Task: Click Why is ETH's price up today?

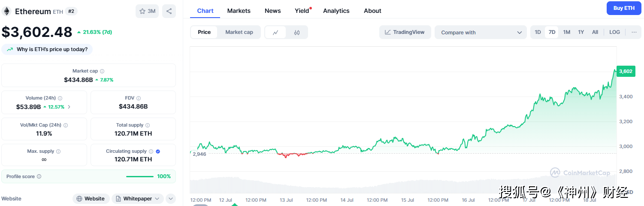Action: tap(47, 49)
